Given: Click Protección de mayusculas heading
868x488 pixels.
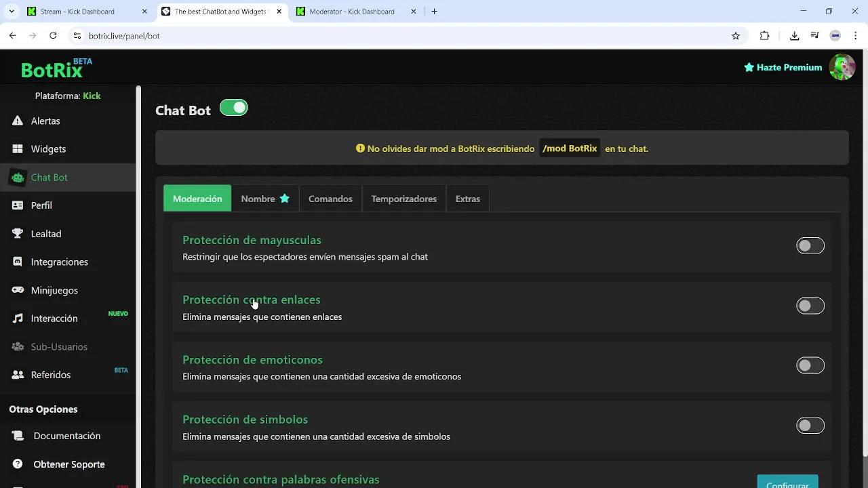Looking at the screenshot, I should coord(252,240).
